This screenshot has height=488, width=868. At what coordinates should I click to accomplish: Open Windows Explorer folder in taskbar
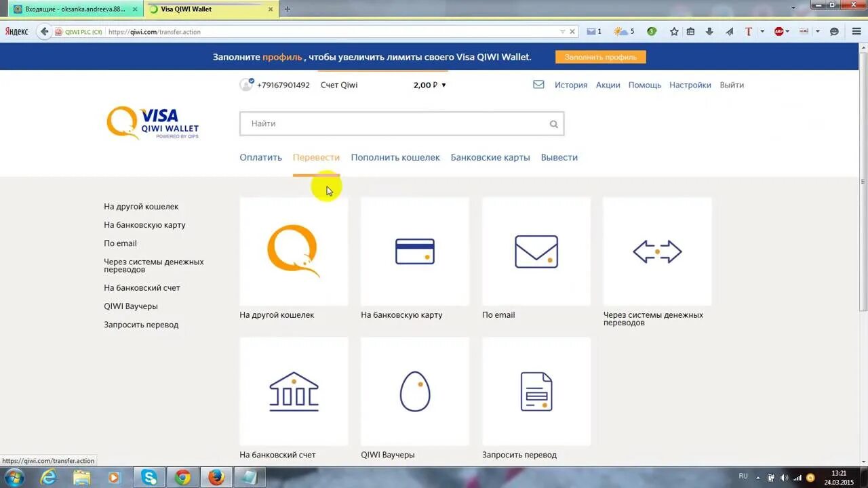[x=81, y=477]
